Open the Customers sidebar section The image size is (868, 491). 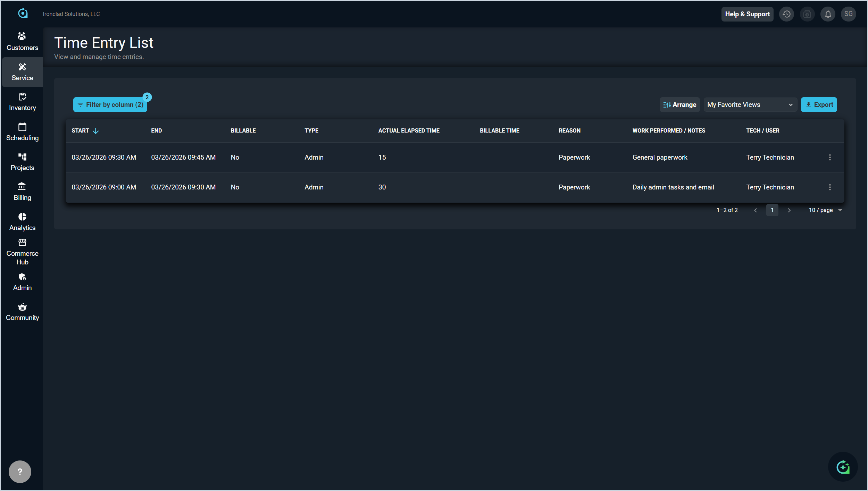22,41
